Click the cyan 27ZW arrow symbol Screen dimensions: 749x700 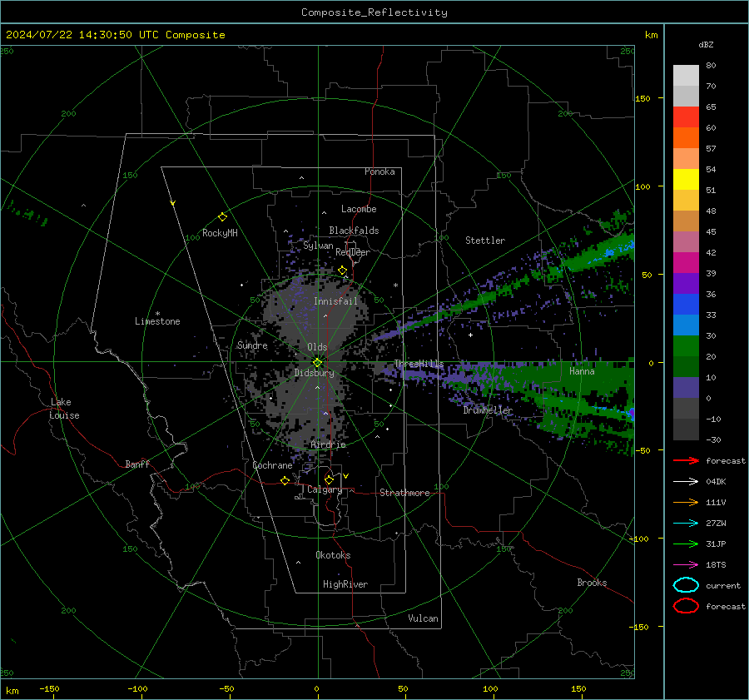pos(686,524)
